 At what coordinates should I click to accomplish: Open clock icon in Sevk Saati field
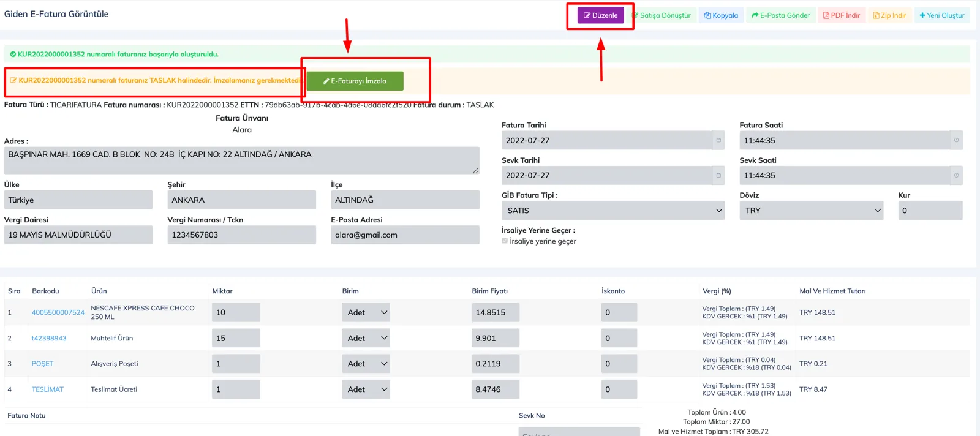click(956, 175)
